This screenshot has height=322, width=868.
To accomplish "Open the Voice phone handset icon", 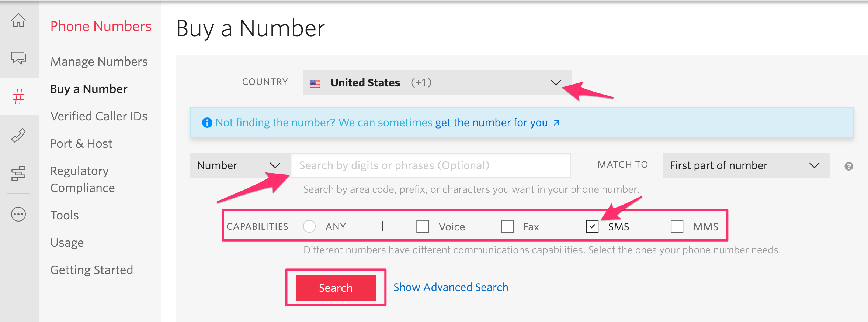I will [x=19, y=135].
